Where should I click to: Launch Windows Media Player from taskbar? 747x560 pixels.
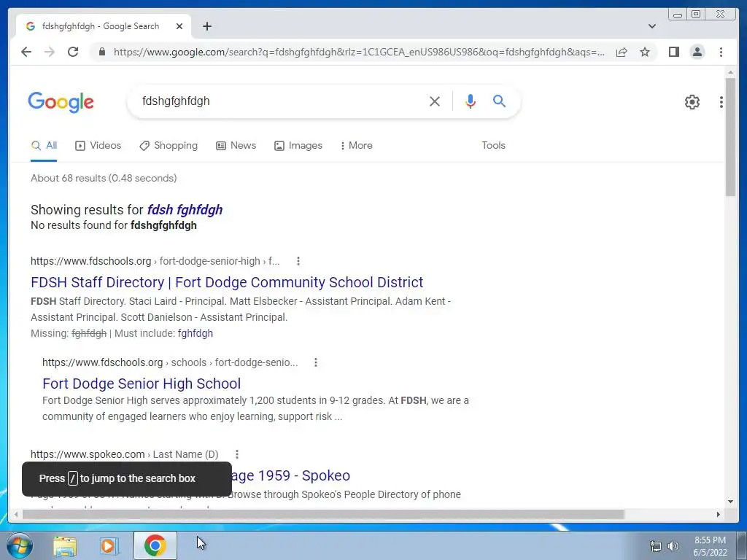[x=109, y=545]
